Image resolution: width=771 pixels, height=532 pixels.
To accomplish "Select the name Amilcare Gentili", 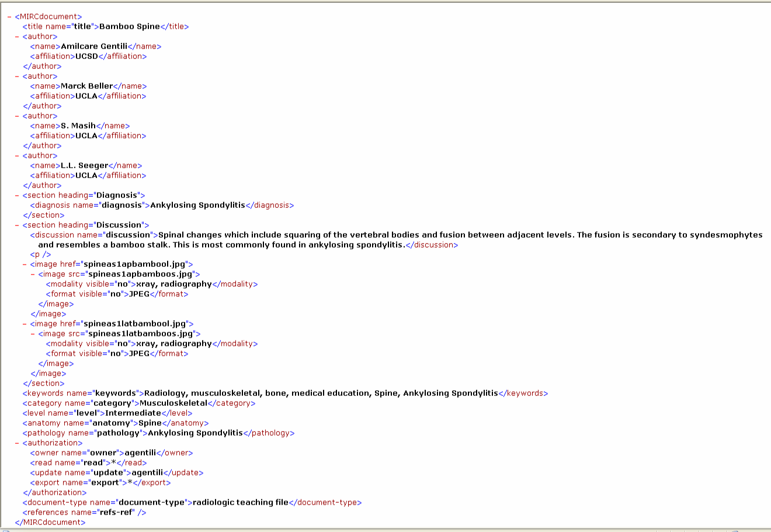I will point(94,46).
